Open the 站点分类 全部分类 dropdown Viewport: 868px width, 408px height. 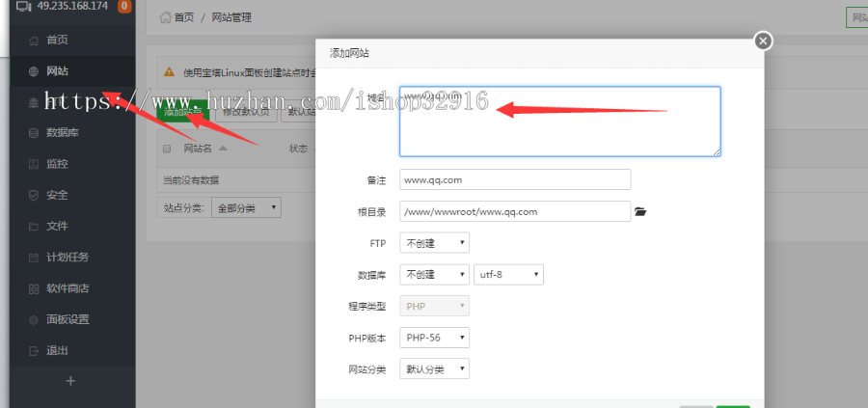pyautogui.click(x=246, y=207)
